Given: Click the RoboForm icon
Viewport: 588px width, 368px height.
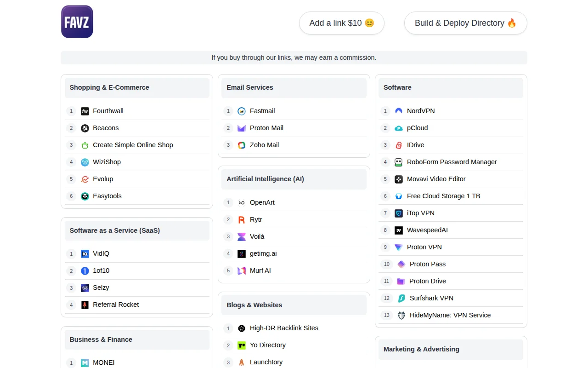Looking at the screenshot, I should 399,162.
